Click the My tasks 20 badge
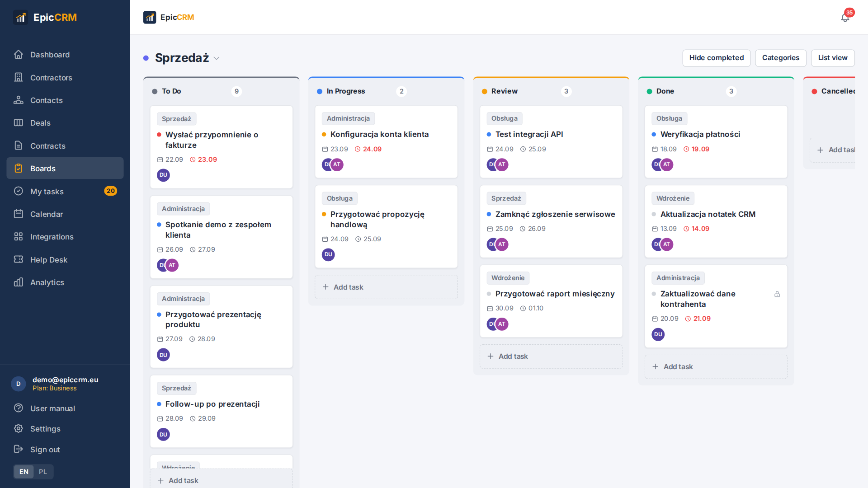Image resolution: width=868 pixels, height=488 pixels. tap(111, 191)
